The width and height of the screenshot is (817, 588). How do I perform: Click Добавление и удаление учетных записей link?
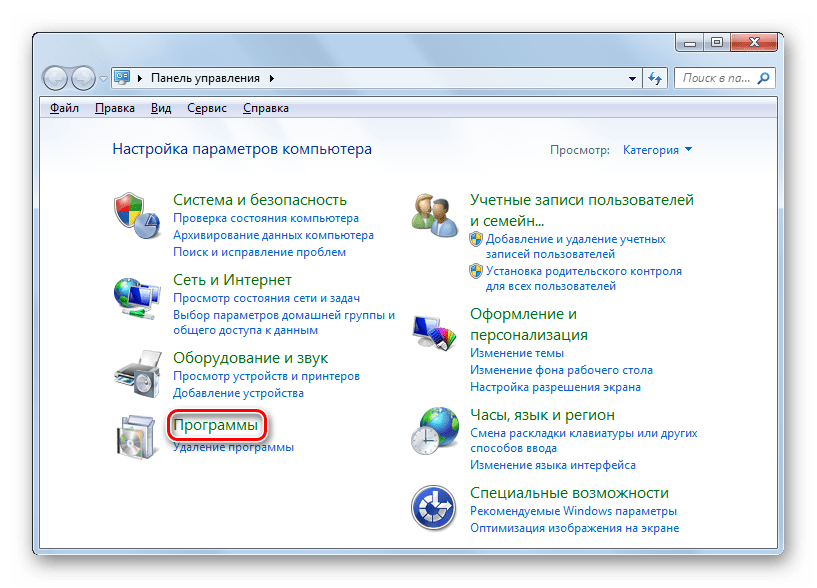[576, 247]
